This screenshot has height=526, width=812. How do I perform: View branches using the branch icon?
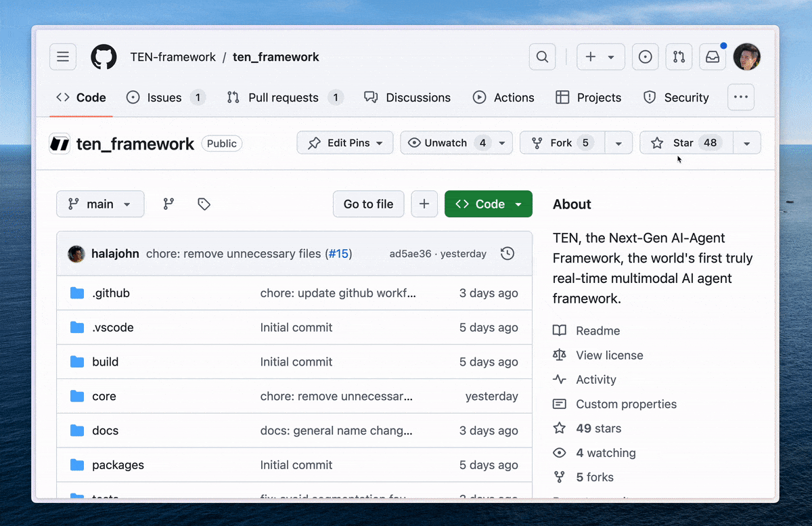click(x=168, y=204)
